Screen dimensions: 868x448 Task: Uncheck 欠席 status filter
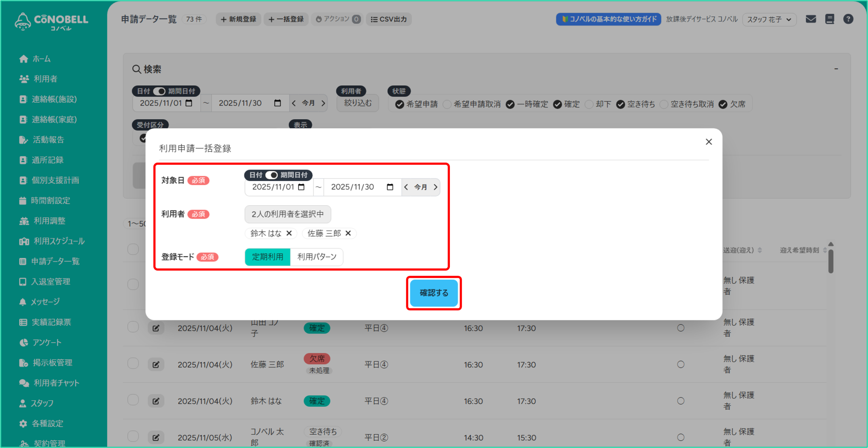point(723,104)
